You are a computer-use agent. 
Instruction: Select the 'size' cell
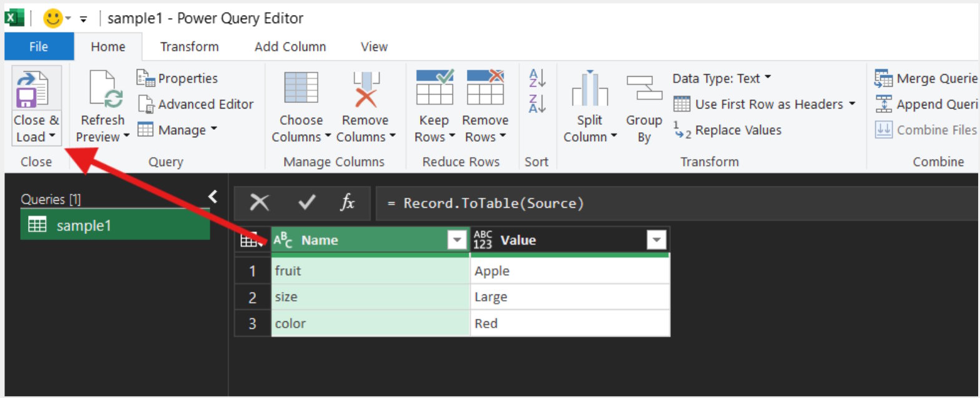point(371,297)
